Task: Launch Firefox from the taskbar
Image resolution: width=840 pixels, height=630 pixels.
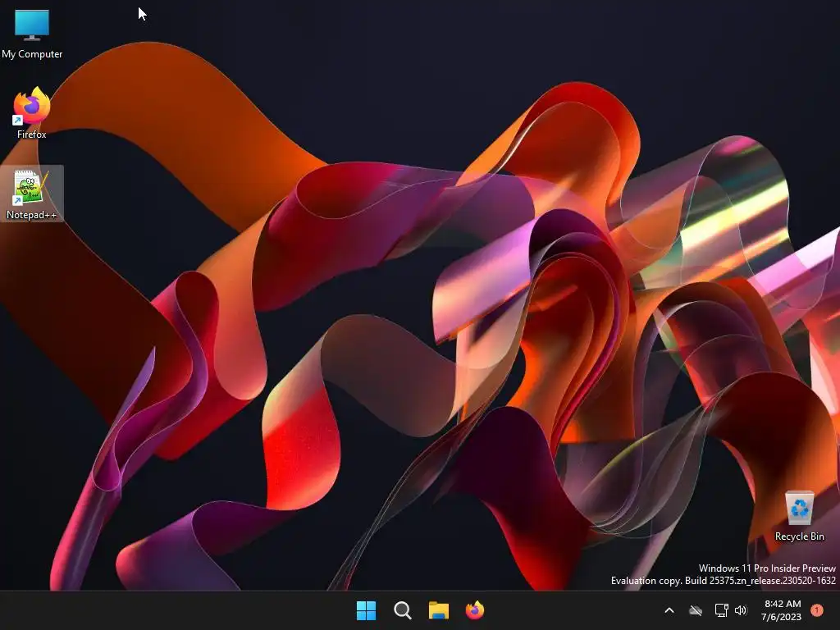Action: 475,610
